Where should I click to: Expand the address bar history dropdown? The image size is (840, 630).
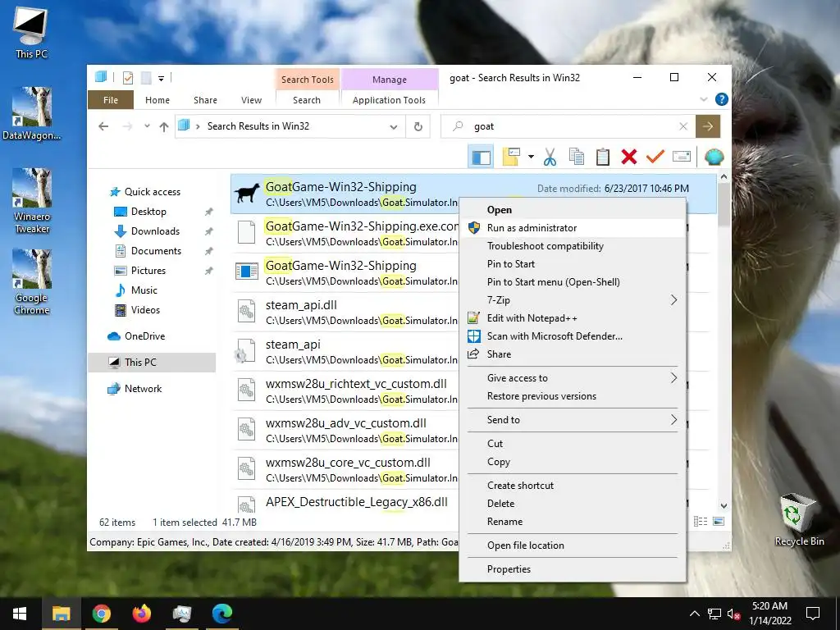pos(394,127)
